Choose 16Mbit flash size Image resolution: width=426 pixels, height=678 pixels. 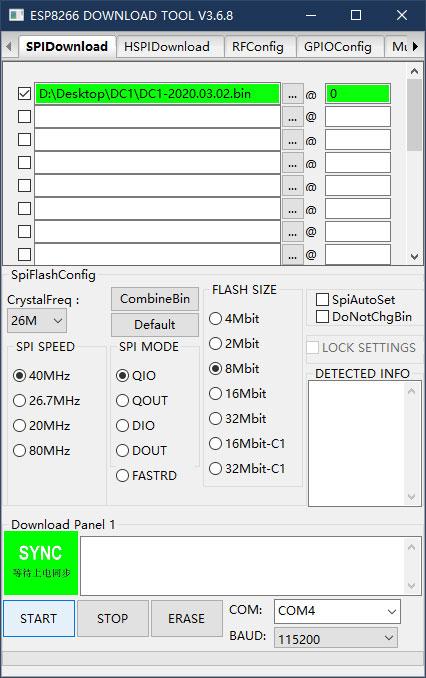[x=215, y=393]
